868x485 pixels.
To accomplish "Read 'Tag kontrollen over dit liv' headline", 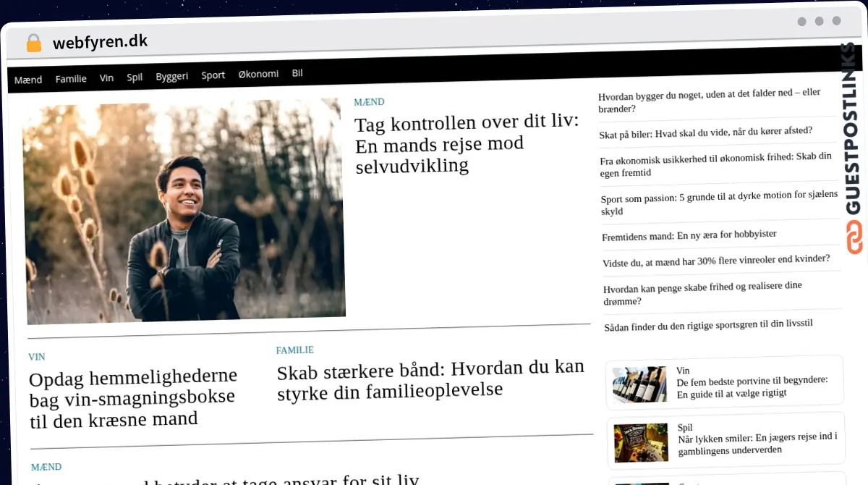I will coord(467,143).
